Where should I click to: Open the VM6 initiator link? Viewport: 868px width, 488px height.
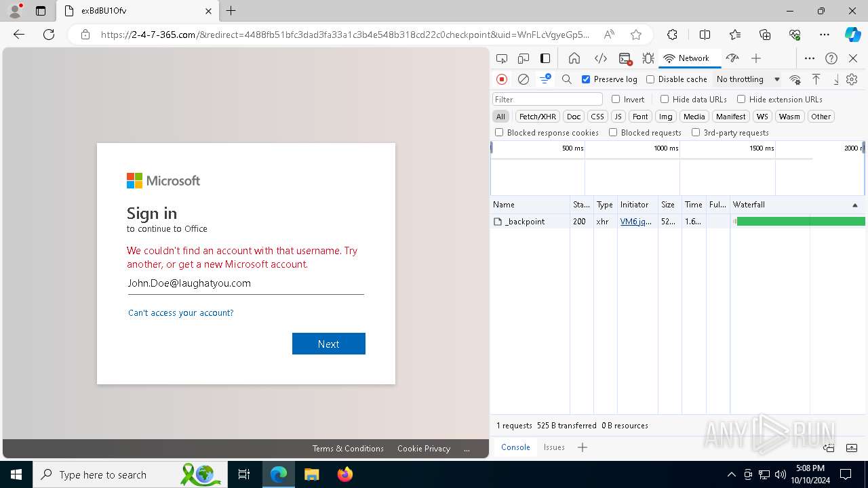[x=636, y=222]
